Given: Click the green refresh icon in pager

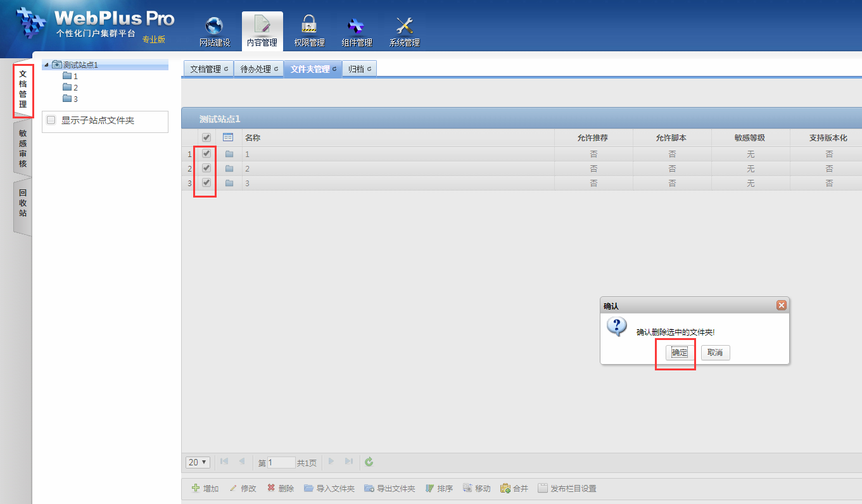Looking at the screenshot, I should (x=369, y=462).
